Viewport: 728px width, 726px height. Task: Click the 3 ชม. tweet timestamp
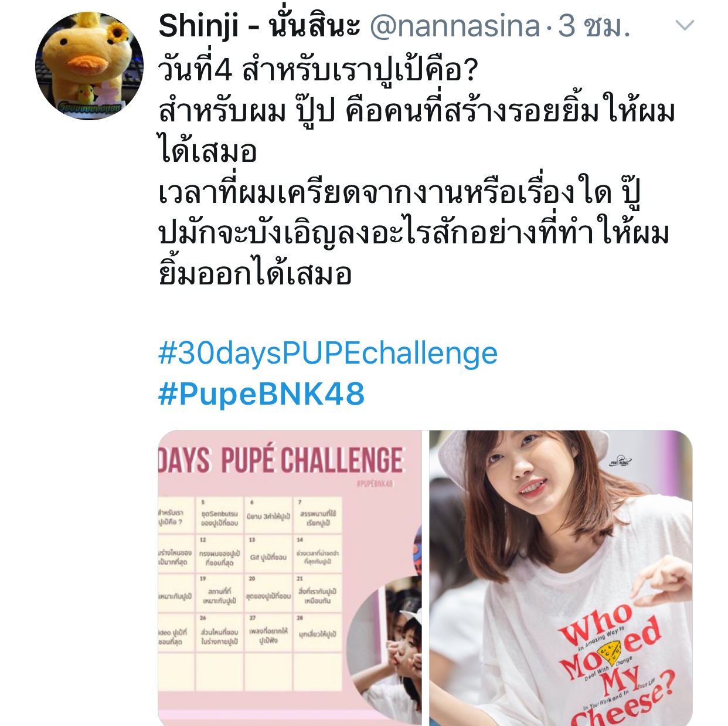tap(594, 26)
